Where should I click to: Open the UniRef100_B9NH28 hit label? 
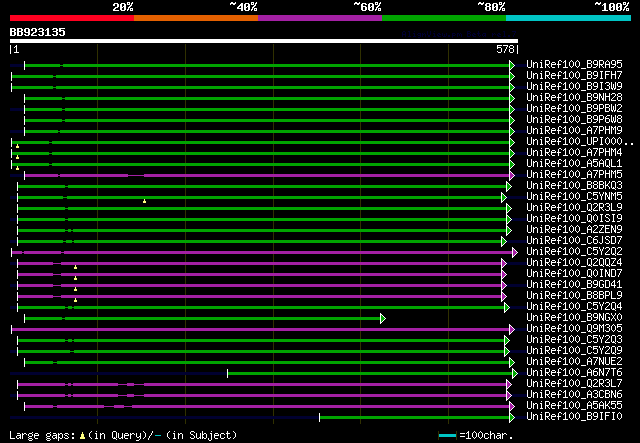(574, 97)
